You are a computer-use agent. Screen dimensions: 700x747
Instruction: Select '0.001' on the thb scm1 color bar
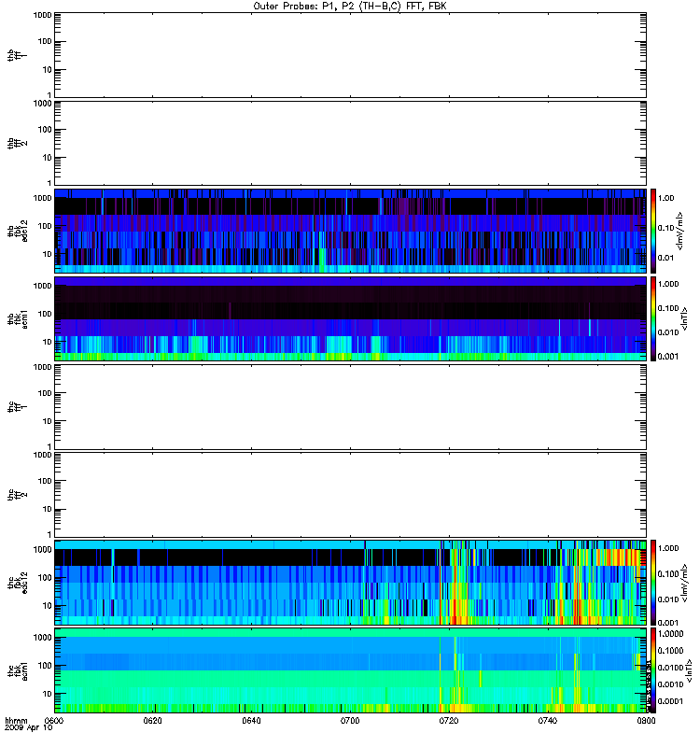668,357
